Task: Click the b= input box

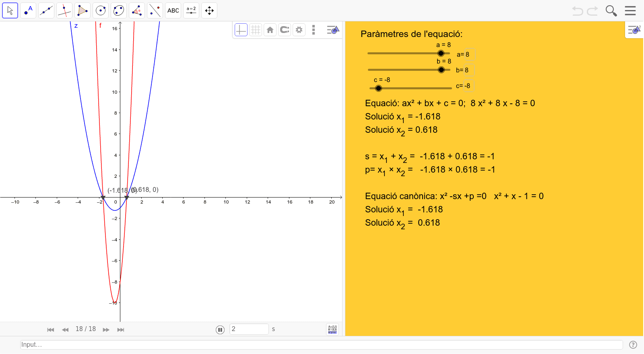Action: 469,70
